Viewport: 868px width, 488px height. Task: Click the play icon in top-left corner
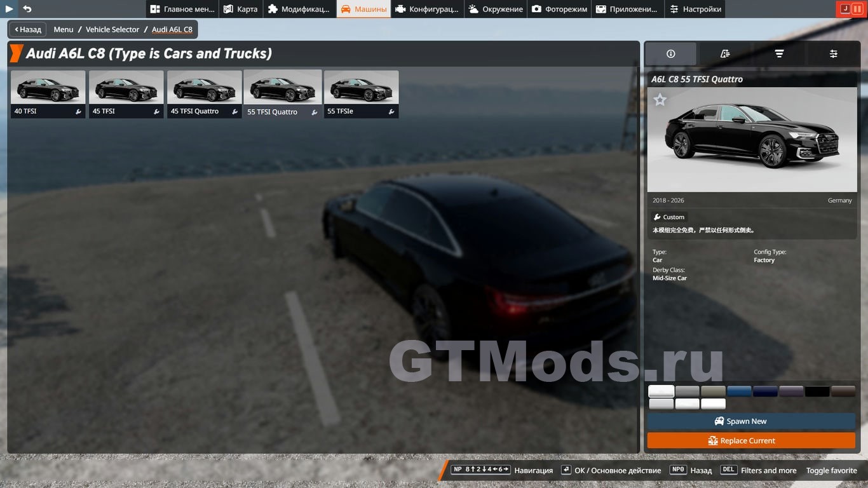[x=10, y=9]
